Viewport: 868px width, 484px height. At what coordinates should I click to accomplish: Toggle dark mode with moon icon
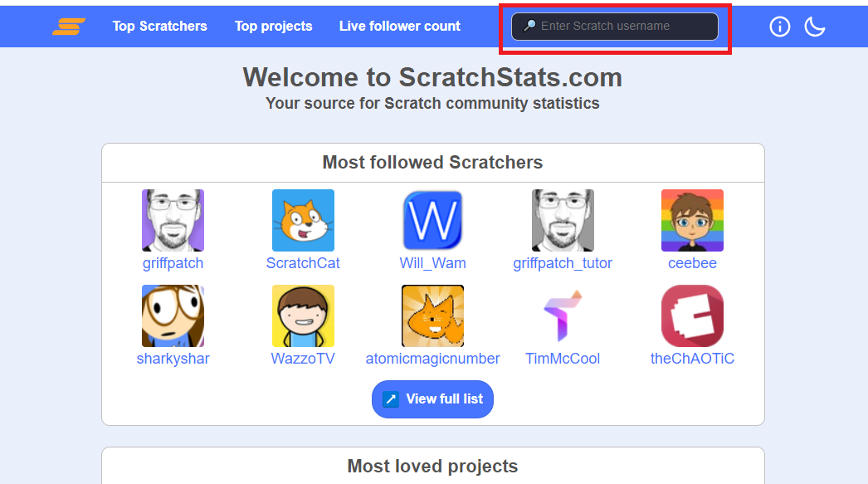click(x=815, y=27)
